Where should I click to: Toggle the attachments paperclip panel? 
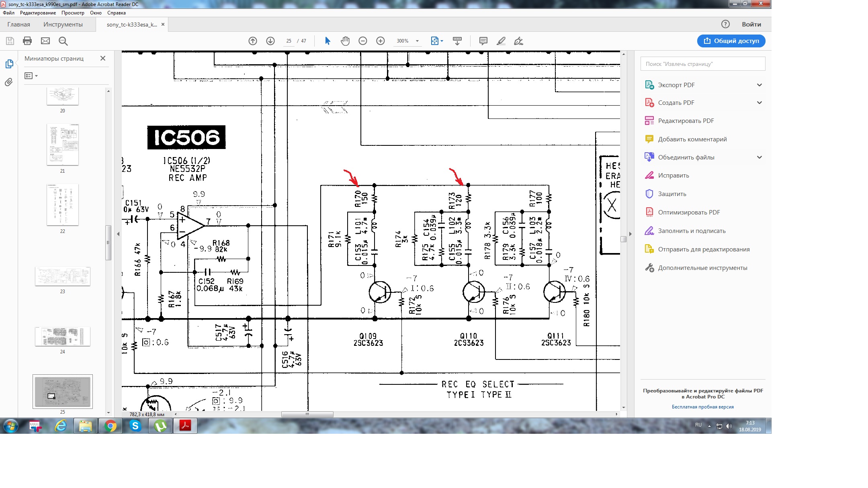(9, 82)
